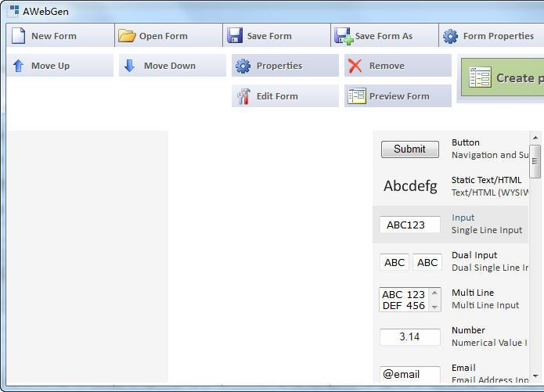Click the Move Up blue arrow icon
544x392 pixels.
tap(18, 66)
